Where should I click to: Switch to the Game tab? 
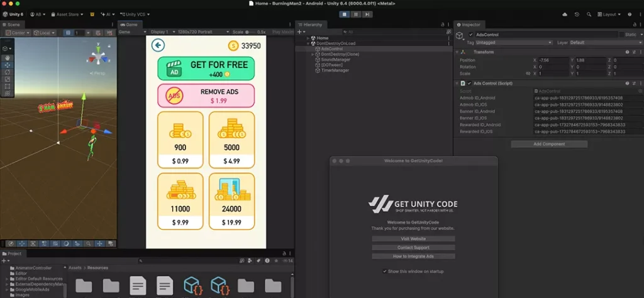point(129,25)
